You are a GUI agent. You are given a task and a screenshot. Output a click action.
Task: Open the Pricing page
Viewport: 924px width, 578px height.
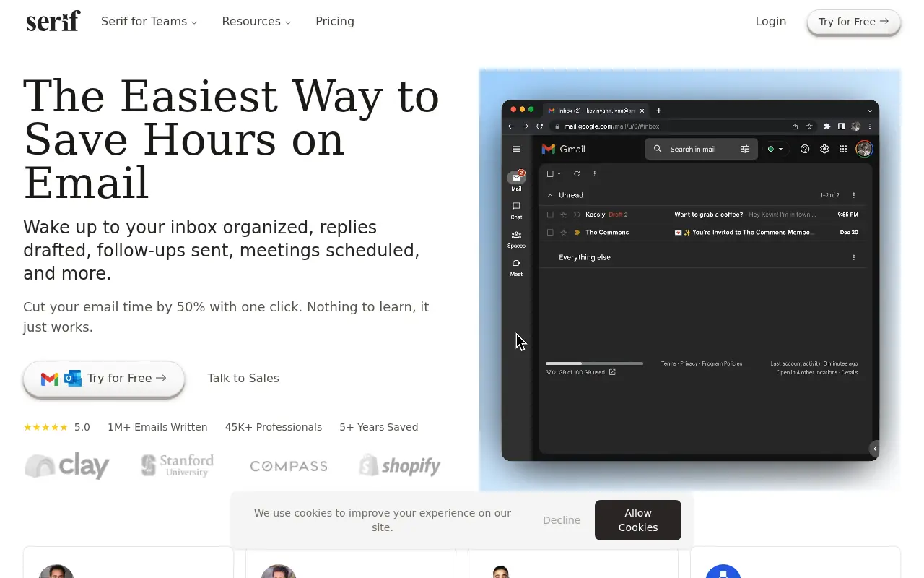(335, 22)
